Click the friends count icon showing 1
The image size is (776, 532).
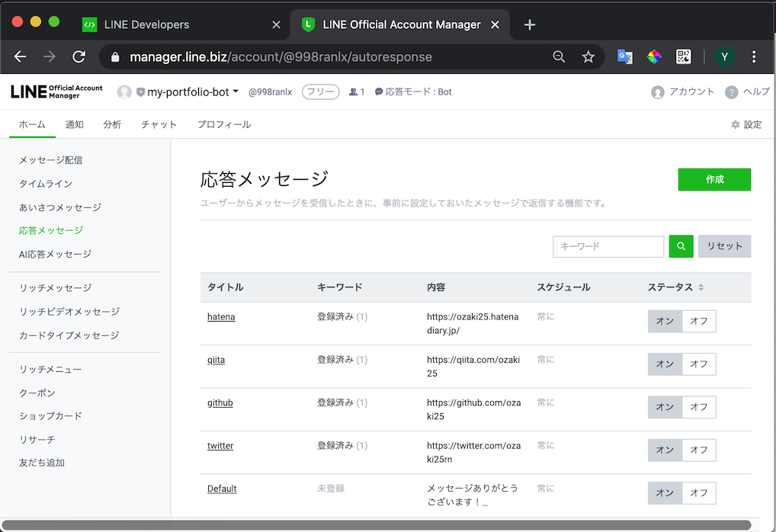pyautogui.click(x=353, y=92)
